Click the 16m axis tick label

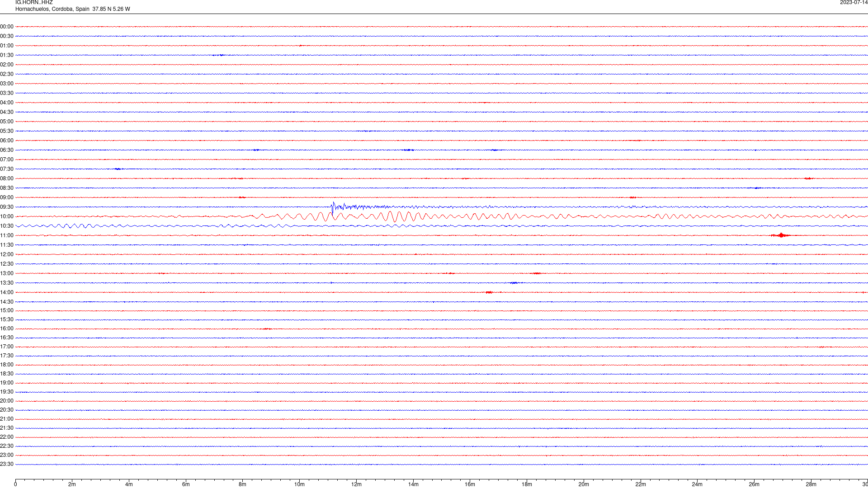coord(470,484)
